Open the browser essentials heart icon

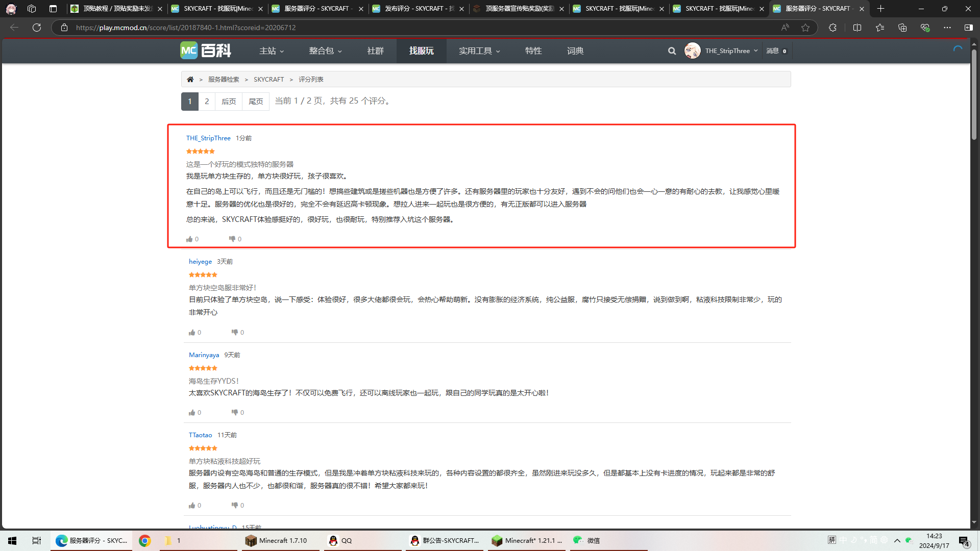[925, 28]
